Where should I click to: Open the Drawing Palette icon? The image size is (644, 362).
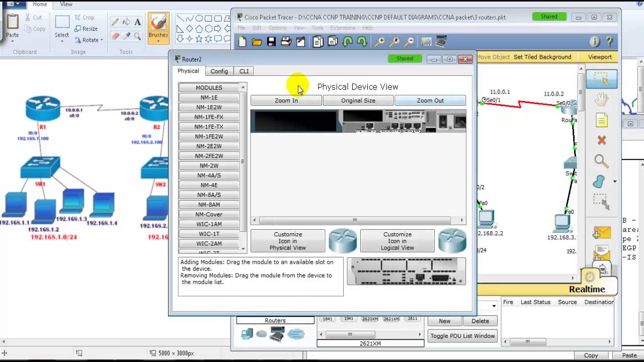click(427, 42)
